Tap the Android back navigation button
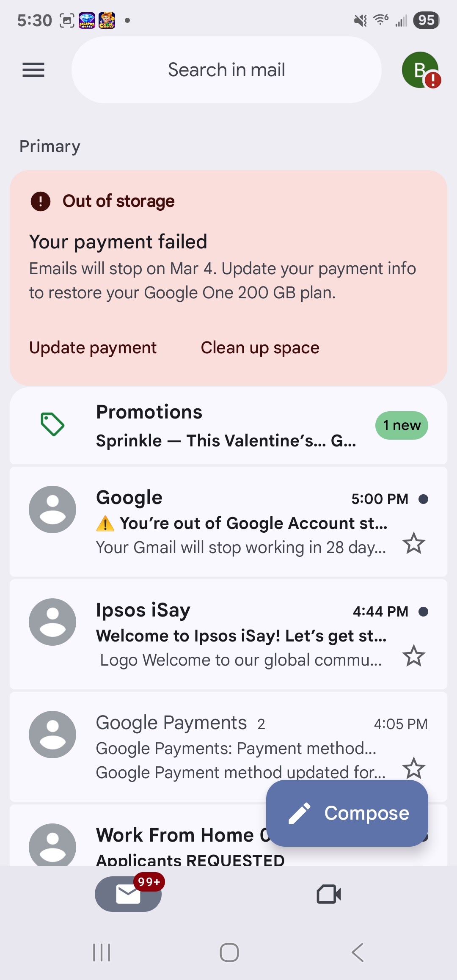Viewport: 457px width, 980px height. tap(358, 952)
